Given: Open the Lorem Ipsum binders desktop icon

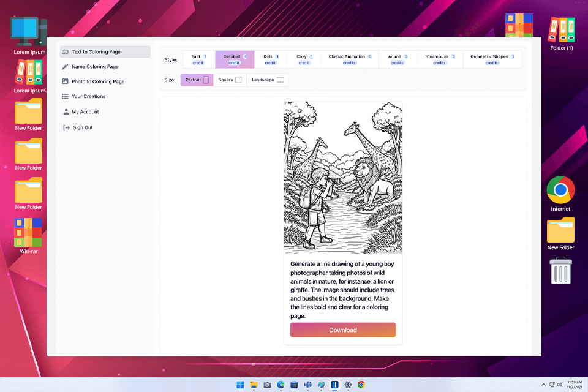Looking at the screenshot, I should click(x=29, y=77).
